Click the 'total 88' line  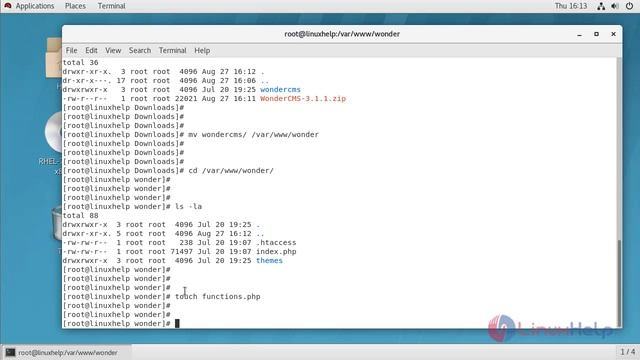tap(80, 215)
